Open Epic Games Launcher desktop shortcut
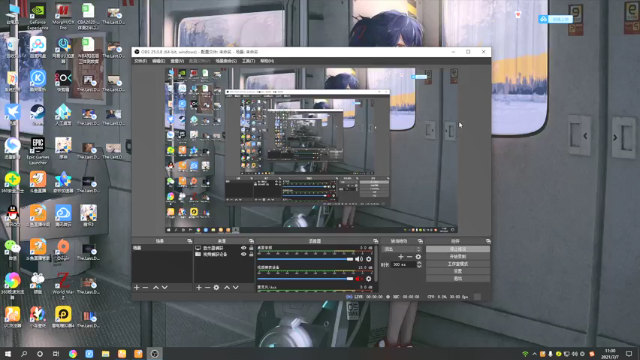 tap(38, 151)
